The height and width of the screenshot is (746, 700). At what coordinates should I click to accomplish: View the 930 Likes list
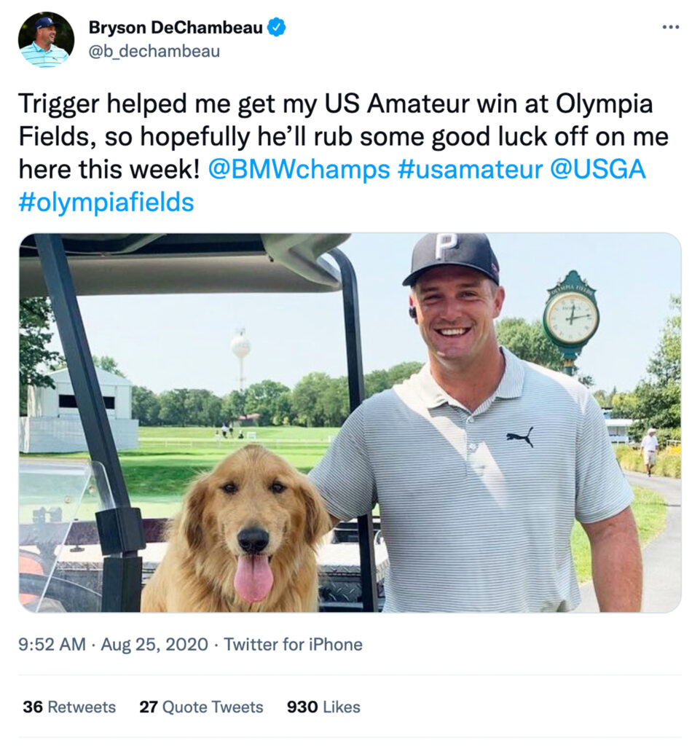tap(323, 707)
